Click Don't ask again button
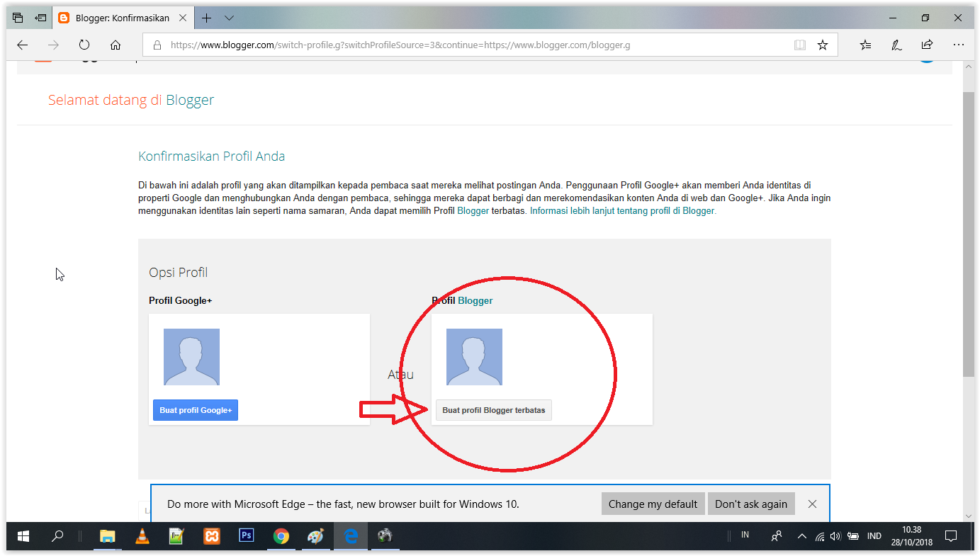Screen dimensions: 980x556 click(x=751, y=504)
